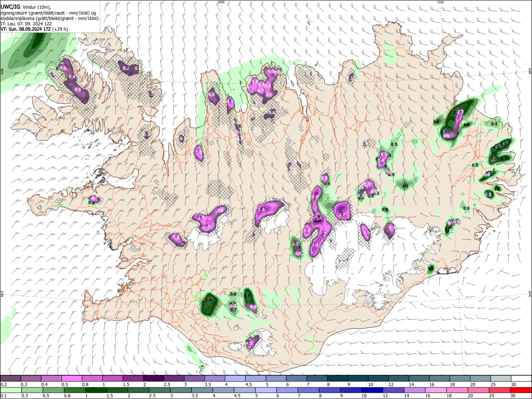
Task: Pick the pale green 0.1 swatch on rain scale
Action: [10, 390]
